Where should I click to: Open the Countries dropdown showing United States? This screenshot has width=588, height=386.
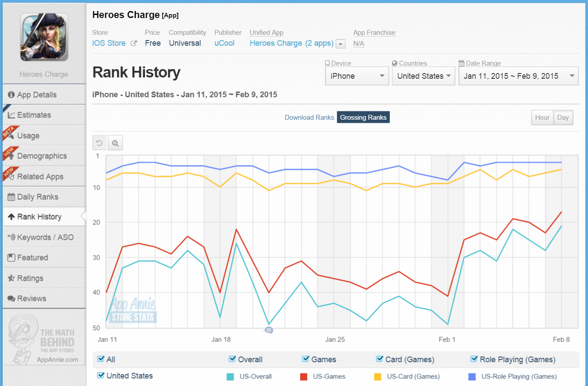pos(423,76)
